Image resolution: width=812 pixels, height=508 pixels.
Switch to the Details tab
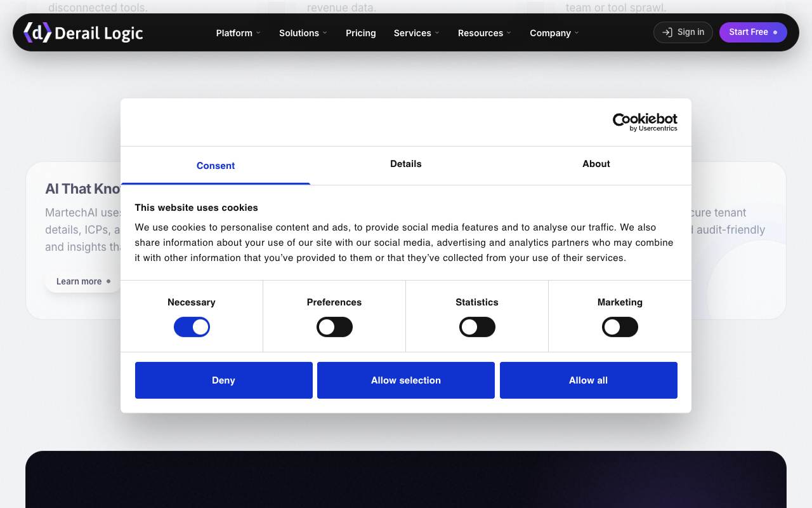pyautogui.click(x=406, y=164)
